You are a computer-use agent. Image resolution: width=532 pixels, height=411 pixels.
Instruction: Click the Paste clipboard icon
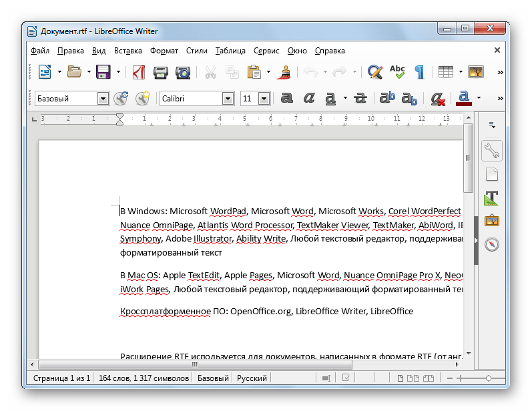click(x=254, y=72)
